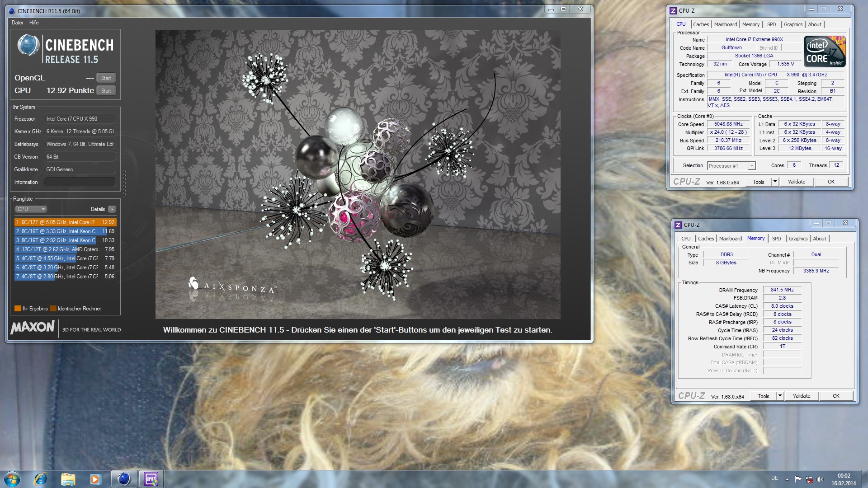Screen dimensions: 868x488
Task: Click Validate in upper CPU-Z window
Action: pyautogui.click(x=797, y=182)
